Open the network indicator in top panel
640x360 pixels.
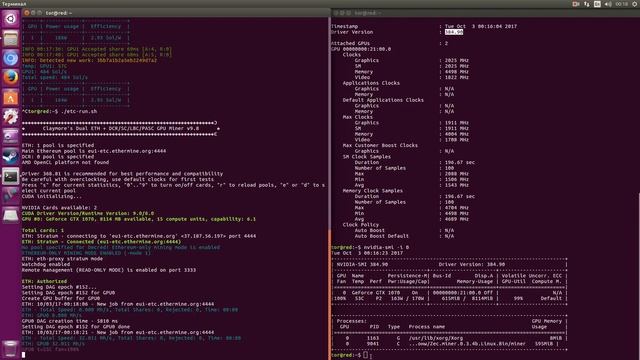click(x=587, y=4)
